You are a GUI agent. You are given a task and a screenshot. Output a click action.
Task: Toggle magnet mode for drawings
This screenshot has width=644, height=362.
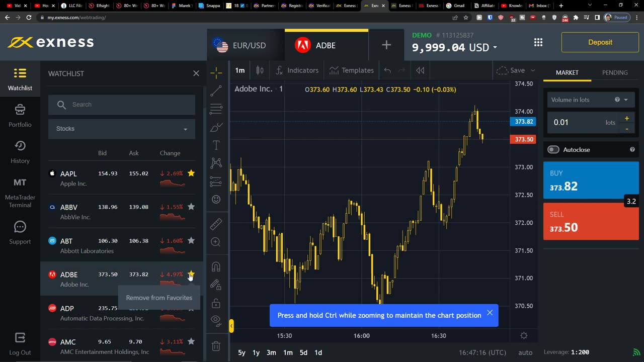coord(216,266)
